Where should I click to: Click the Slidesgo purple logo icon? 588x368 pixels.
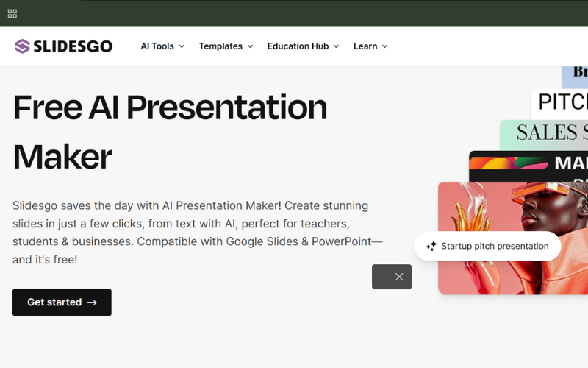[22, 46]
